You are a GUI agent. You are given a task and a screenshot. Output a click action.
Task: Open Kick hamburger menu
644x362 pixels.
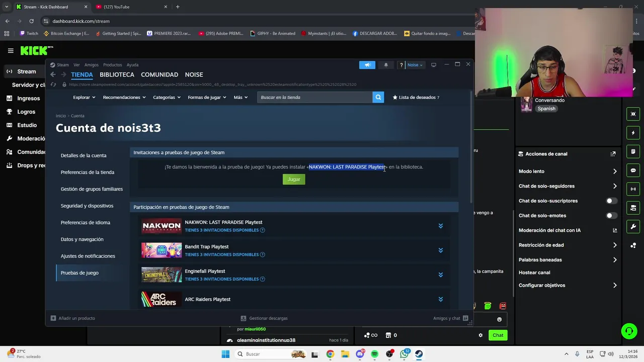(11, 50)
